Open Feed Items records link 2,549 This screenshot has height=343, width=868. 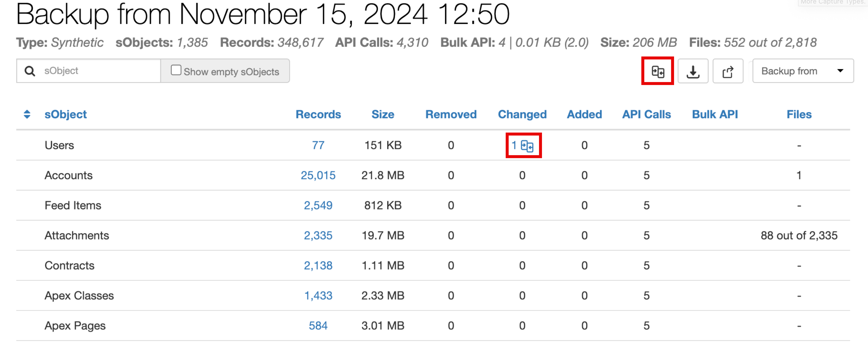(x=318, y=205)
